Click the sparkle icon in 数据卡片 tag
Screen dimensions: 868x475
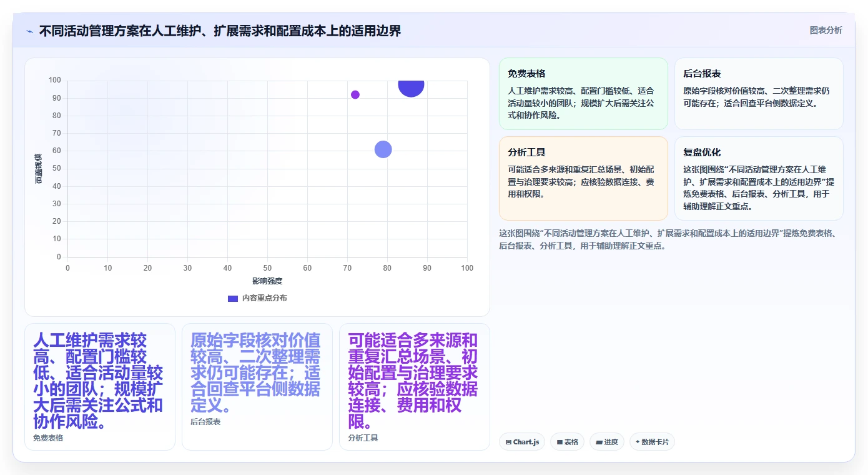[x=638, y=442]
